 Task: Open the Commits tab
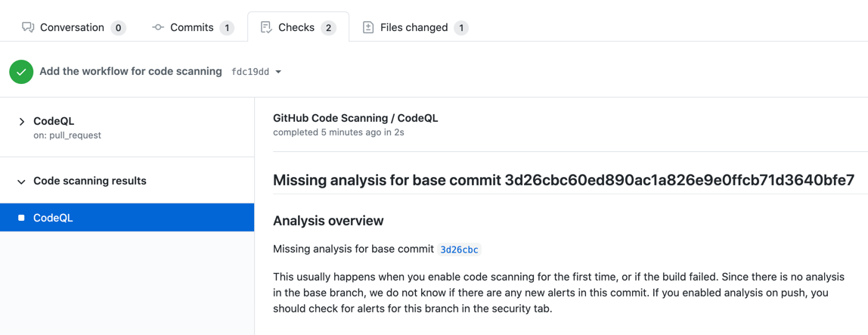191,27
